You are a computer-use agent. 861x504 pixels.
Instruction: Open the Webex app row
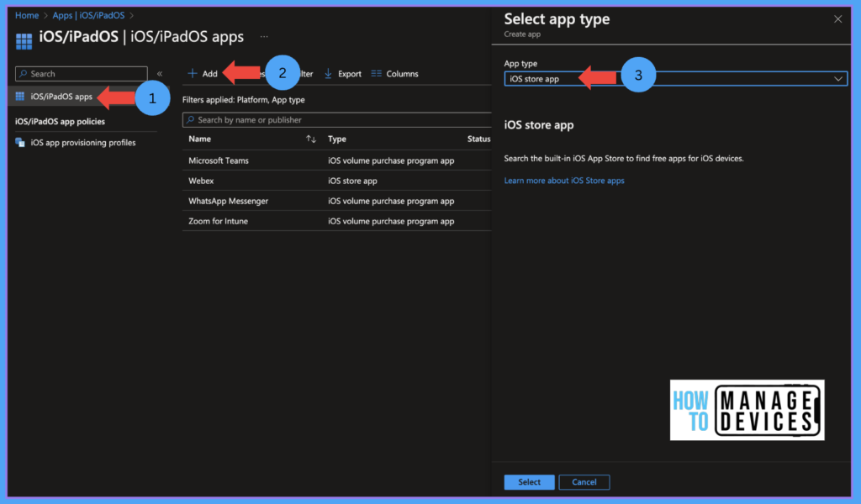pos(201,181)
